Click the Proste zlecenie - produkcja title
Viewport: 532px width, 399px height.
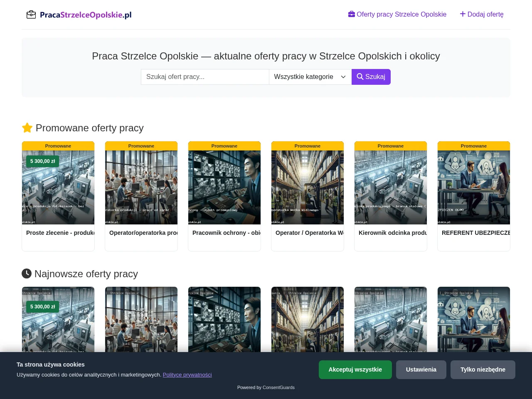[60, 233]
